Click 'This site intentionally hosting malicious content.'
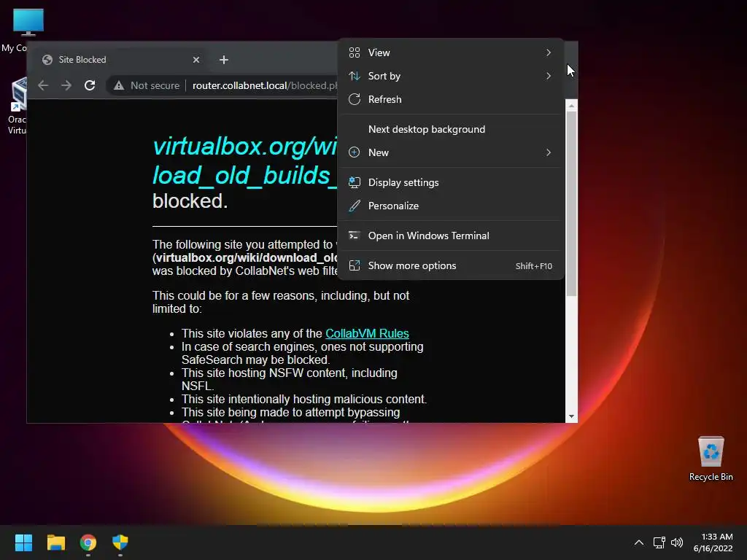747x560 pixels. 304,399
